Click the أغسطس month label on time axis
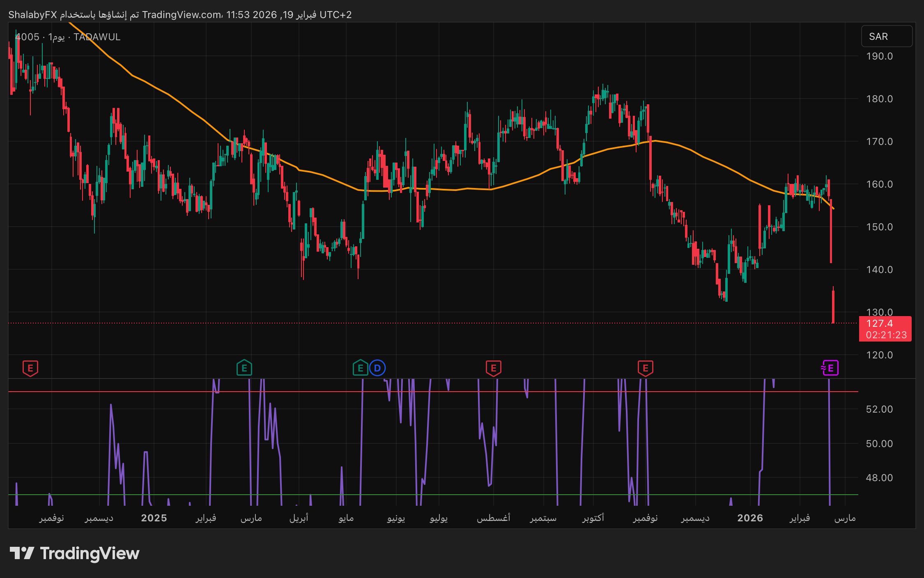Screen dimensions: 924x578 [x=493, y=518]
